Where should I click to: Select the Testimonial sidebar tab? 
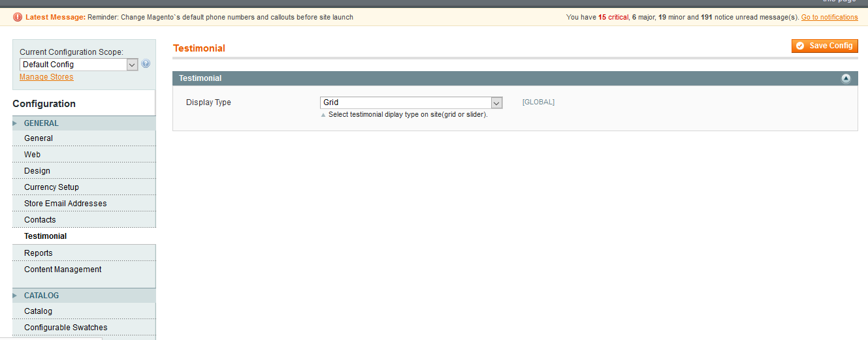[46, 236]
